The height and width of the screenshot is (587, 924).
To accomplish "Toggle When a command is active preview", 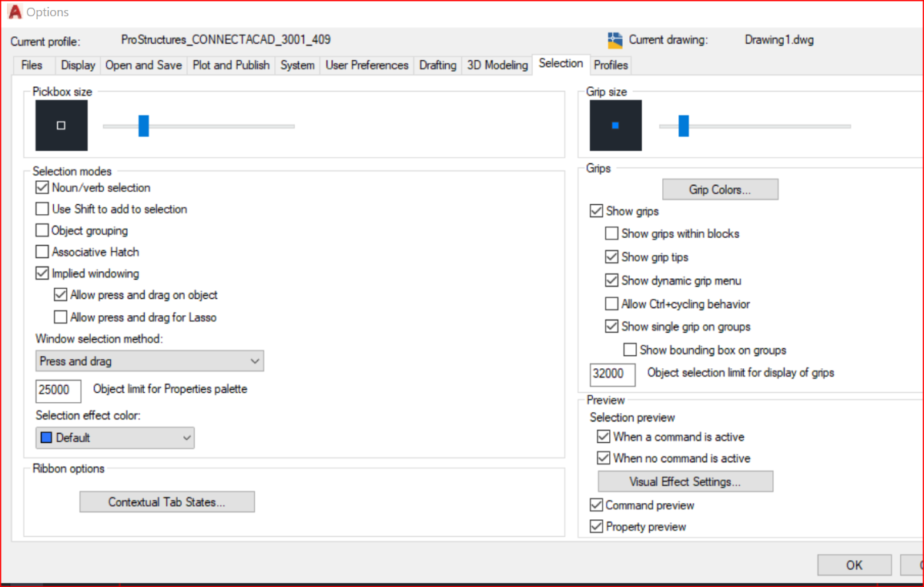I will 604,437.
